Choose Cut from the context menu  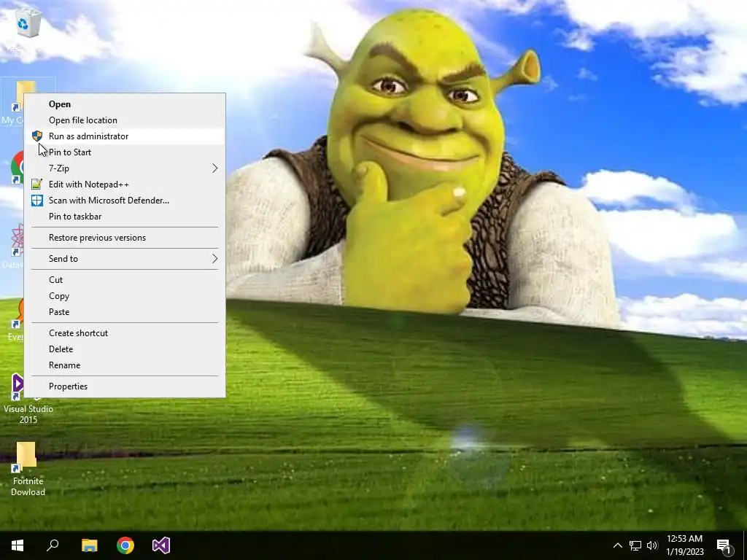[125, 280]
